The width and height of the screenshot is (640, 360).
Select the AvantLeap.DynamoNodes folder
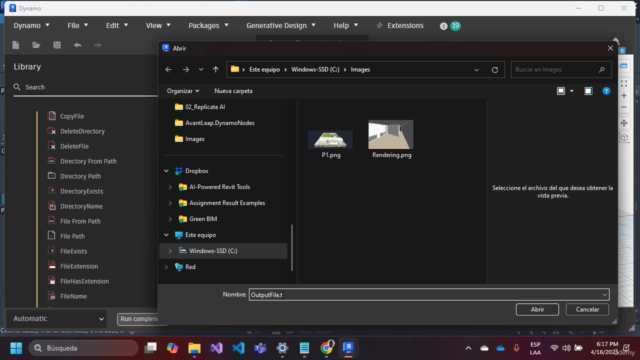pyautogui.click(x=214, y=123)
